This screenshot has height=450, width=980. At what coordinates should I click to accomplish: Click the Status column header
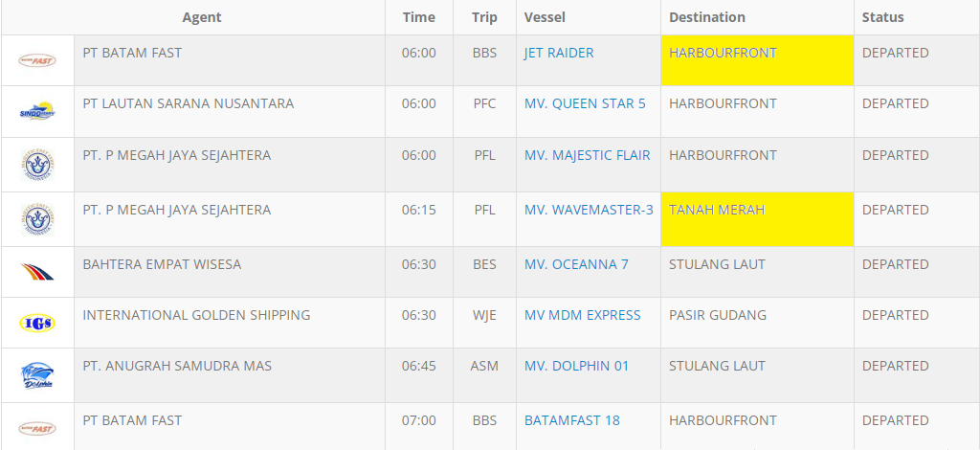[882, 17]
